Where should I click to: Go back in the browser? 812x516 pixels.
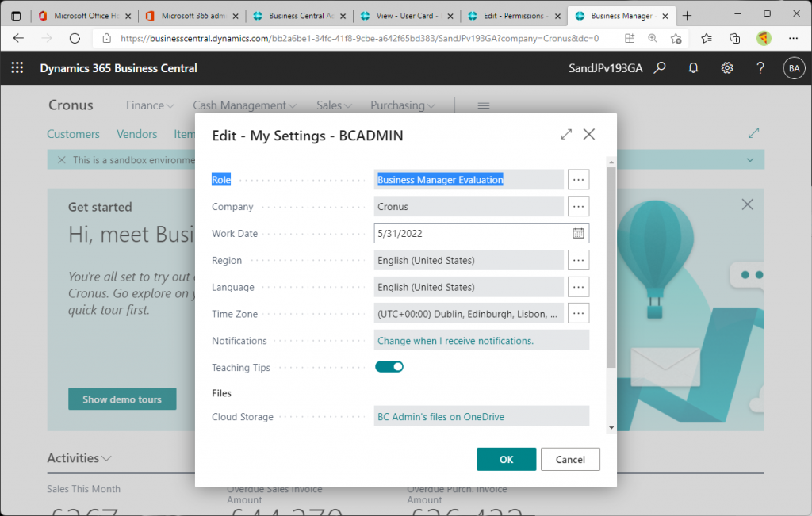(x=19, y=38)
